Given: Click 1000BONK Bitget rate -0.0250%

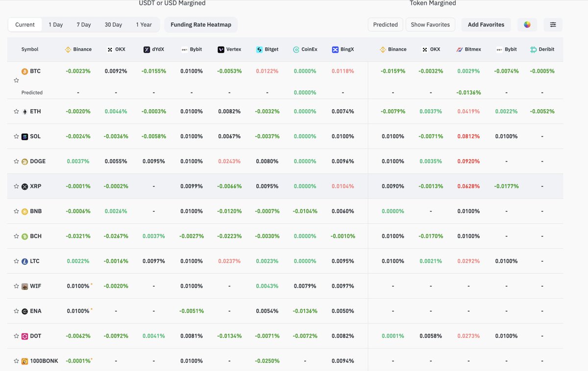Looking at the screenshot, I should [267, 361].
